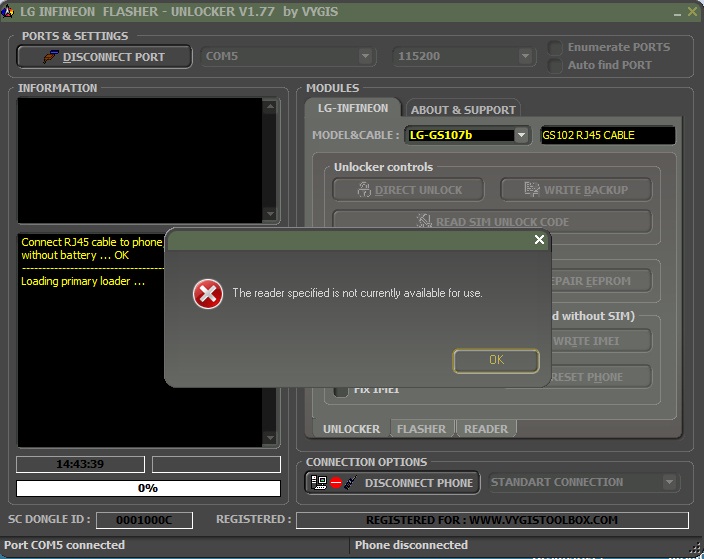Click the REPAIR EEPROM button
Viewport: 704px width, 559px height.
pos(601,281)
